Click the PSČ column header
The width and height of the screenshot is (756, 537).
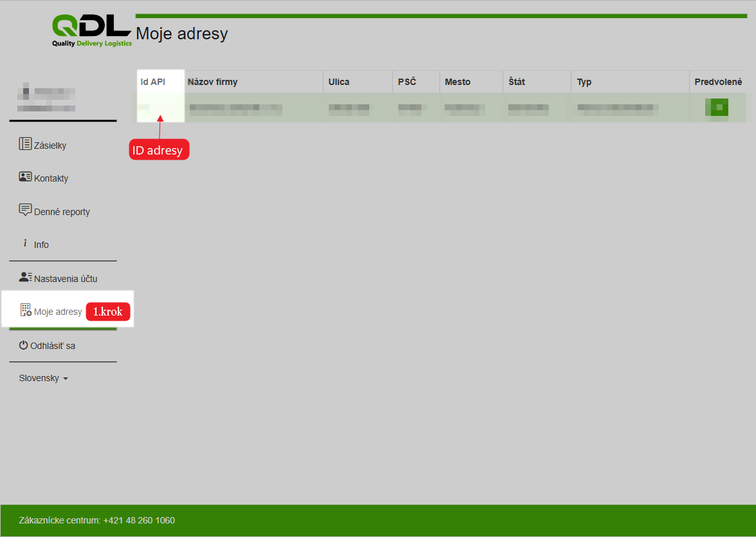(407, 82)
